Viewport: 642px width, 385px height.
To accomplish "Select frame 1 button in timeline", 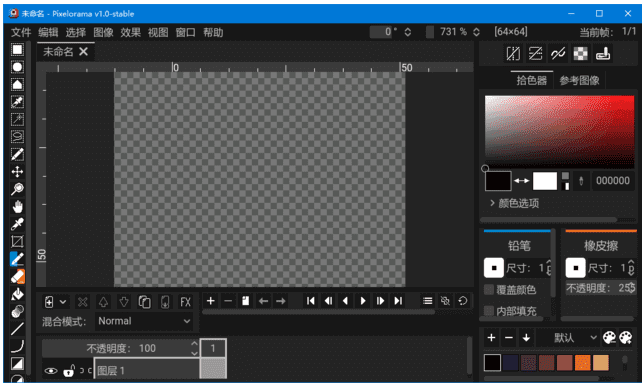I will click(x=213, y=349).
